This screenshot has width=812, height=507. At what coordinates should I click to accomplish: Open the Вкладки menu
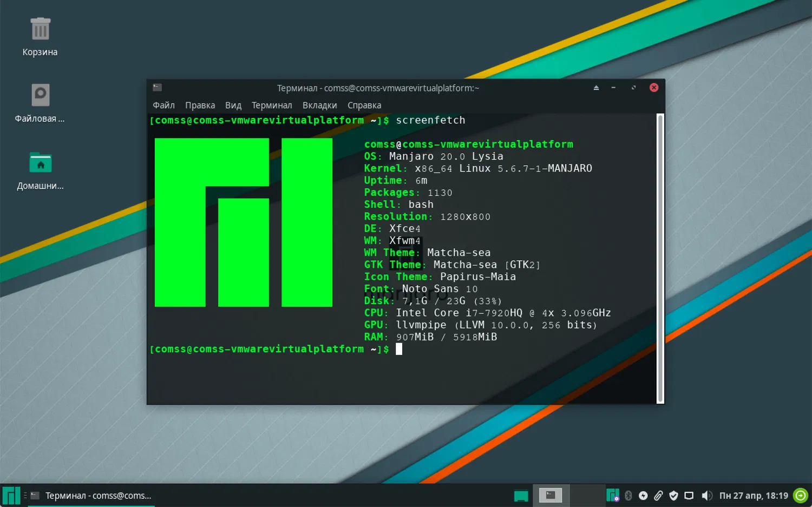click(319, 105)
